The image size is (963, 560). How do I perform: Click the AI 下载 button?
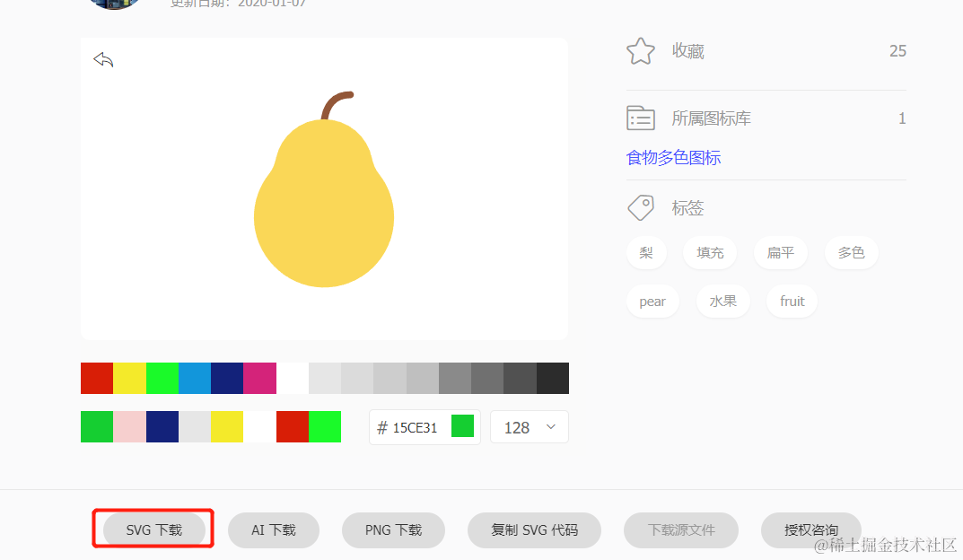274,529
